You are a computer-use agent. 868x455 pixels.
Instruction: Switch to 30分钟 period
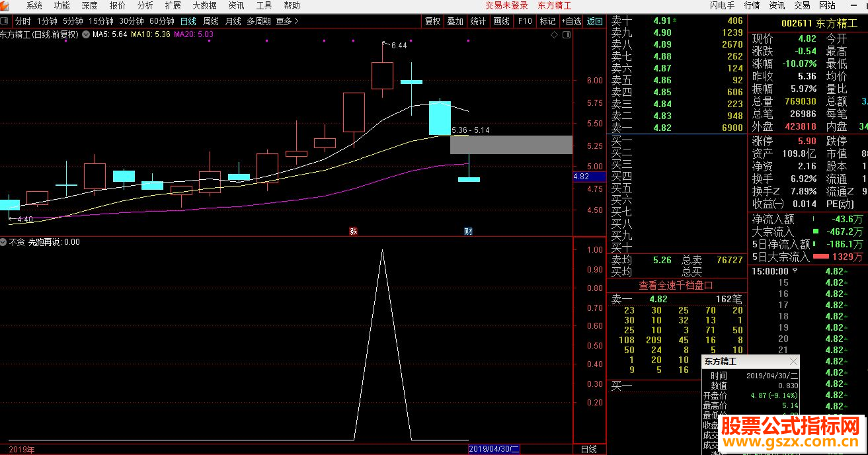click(x=132, y=21)
